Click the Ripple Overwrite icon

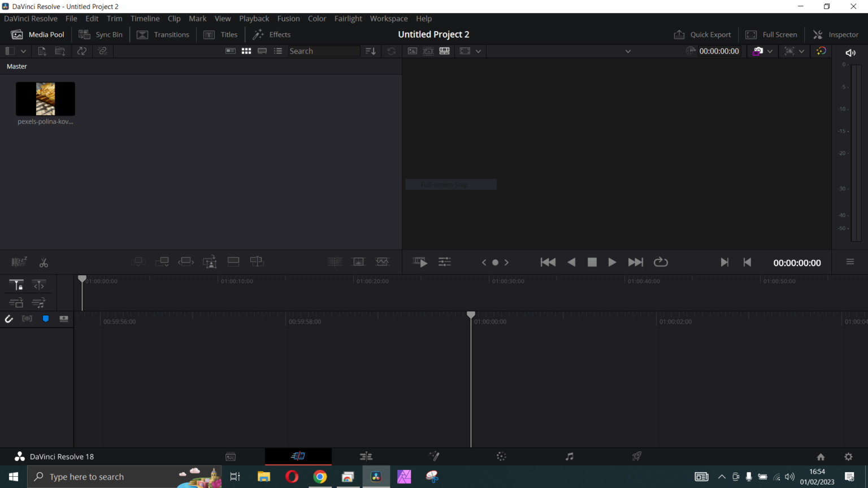pyautogui.click(x=186, y=262)
